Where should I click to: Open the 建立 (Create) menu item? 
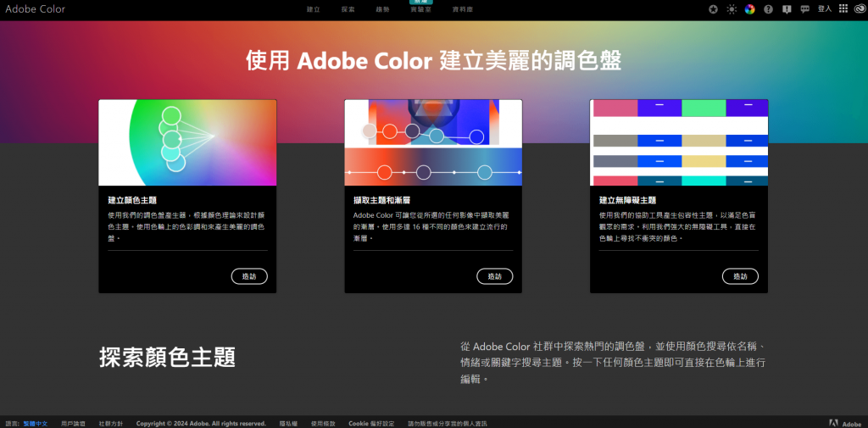pos(314,9)
